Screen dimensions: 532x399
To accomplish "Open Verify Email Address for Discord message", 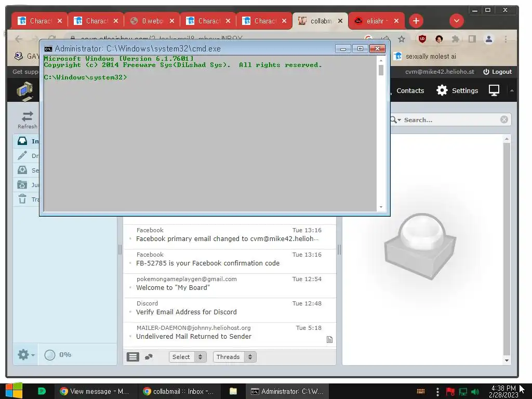I will tap(230, 308).
